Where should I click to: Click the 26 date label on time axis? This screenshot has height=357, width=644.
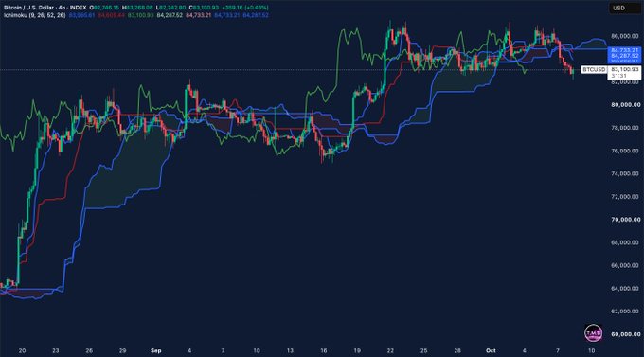[x=89, y=350]
